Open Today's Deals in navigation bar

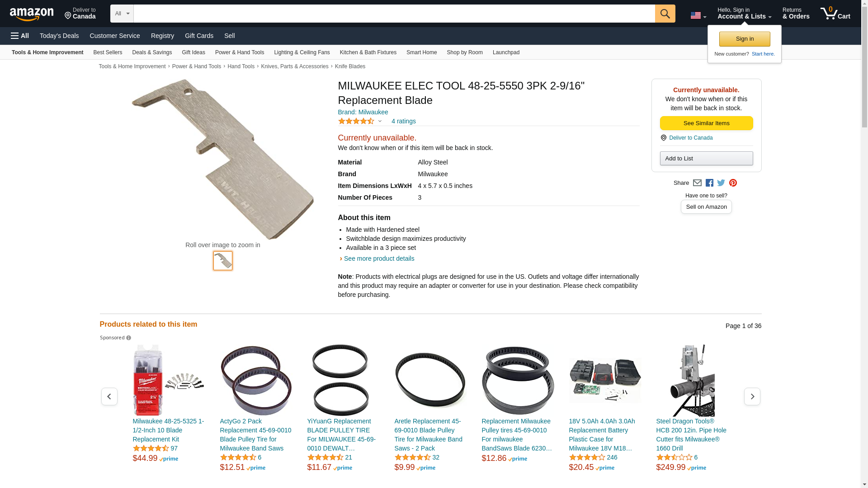pyautogui.click(x=59, y=36)
